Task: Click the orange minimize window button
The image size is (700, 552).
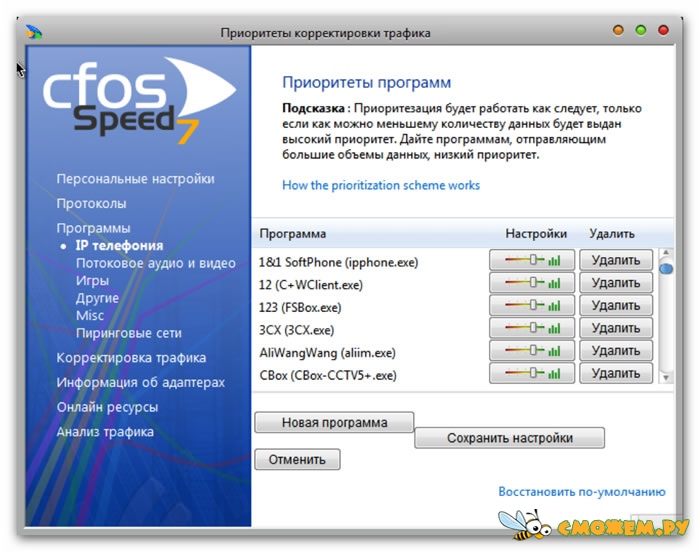Action: point(618,30)
